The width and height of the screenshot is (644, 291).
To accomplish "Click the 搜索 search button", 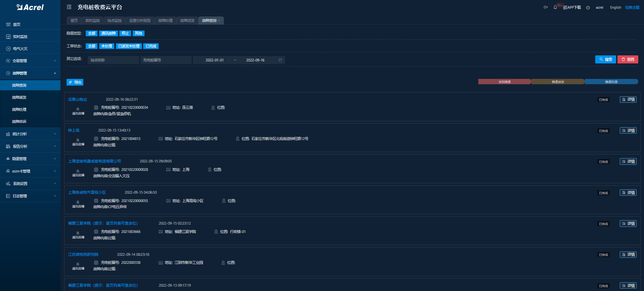I will point(605,59).
